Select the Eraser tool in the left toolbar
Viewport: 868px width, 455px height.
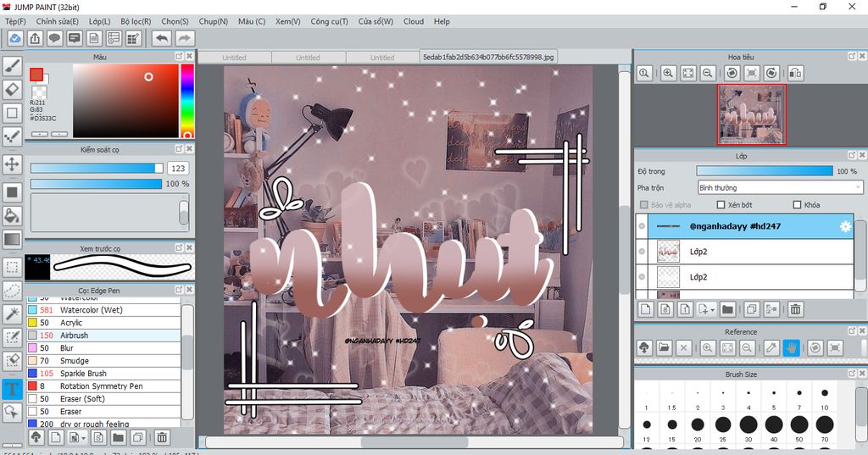click(x=12, y=89)
